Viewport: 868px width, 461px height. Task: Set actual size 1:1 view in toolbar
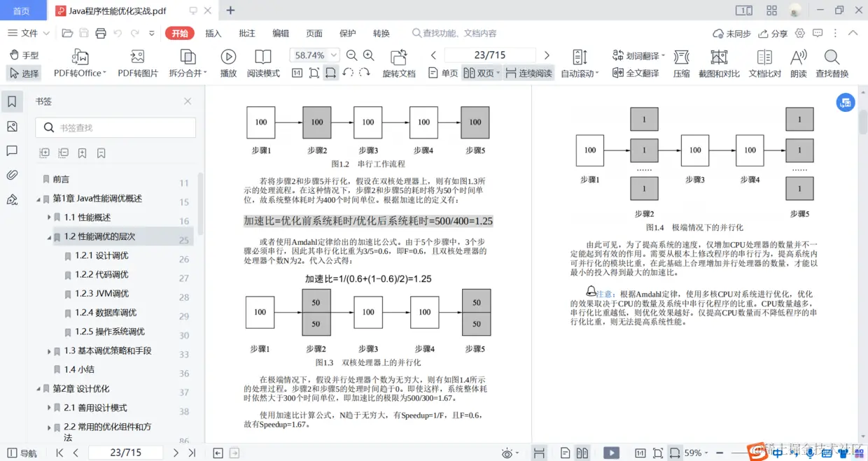click(297, 73)
